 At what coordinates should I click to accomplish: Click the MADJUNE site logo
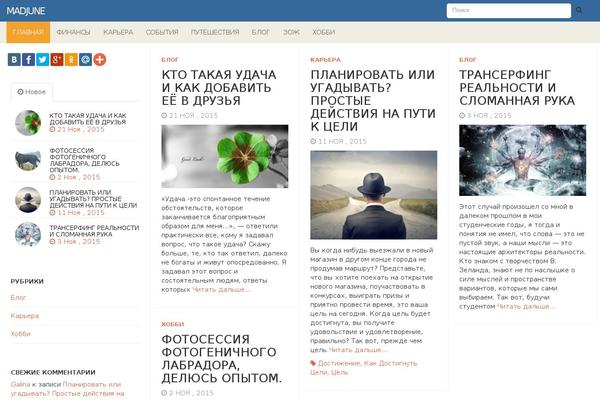coord(26,11)
